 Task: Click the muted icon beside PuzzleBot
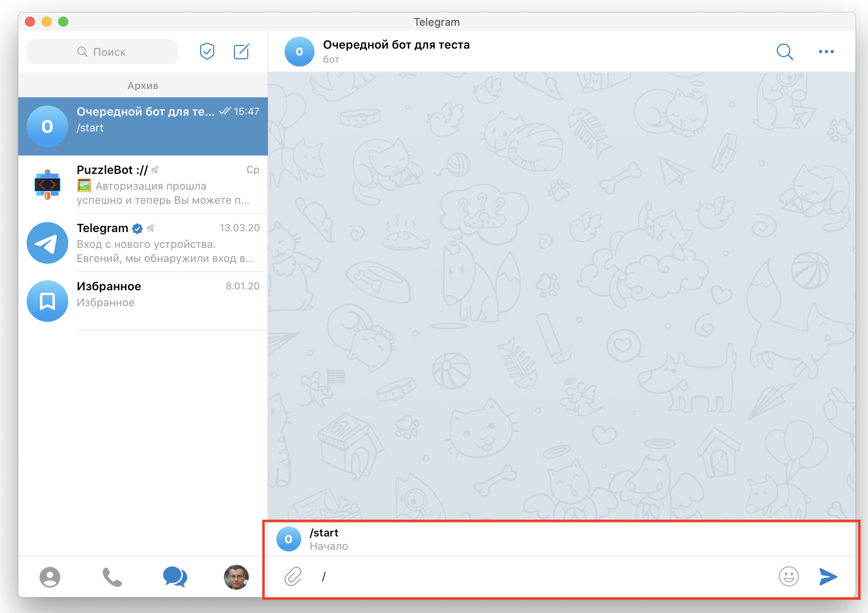155,170
